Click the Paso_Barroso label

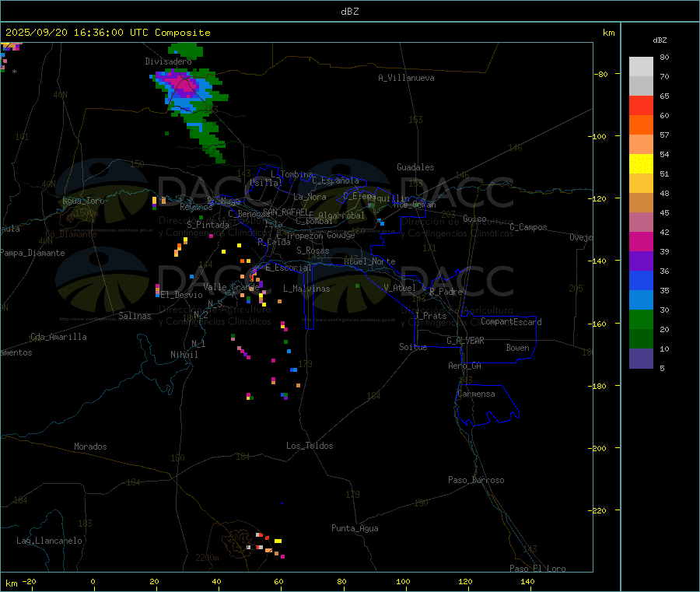click(476, 480)
